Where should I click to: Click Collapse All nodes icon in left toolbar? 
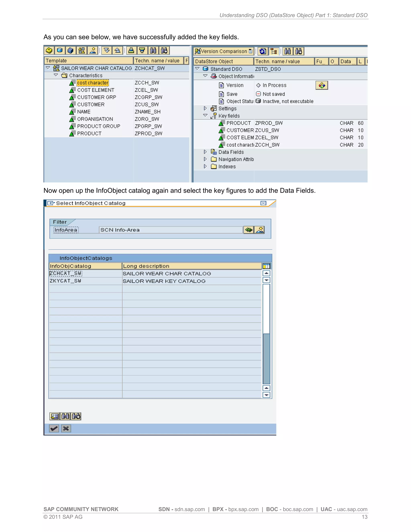pyautogui.click(x=118, y=50)
